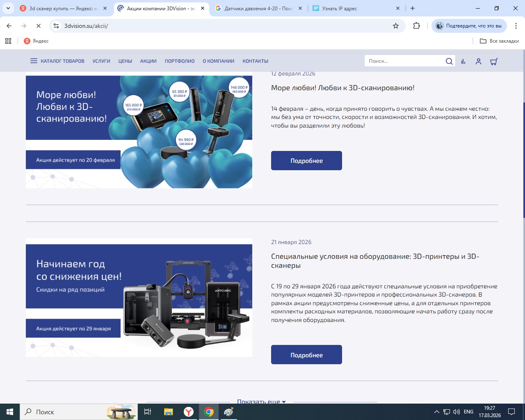This screenshot has width=525, height=420.
Task: Open the Paint app on the taskbar
Action: click(x=229, y=412)
